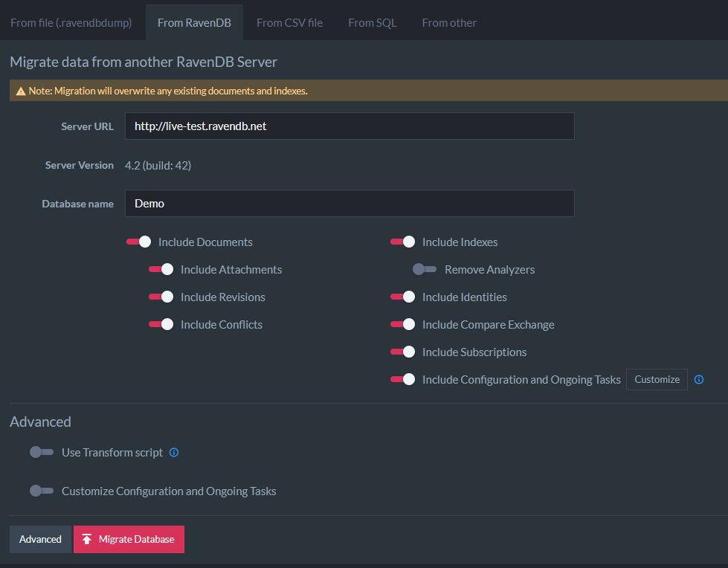
Task: Toggle Include Identities switch
Action: 402,297
